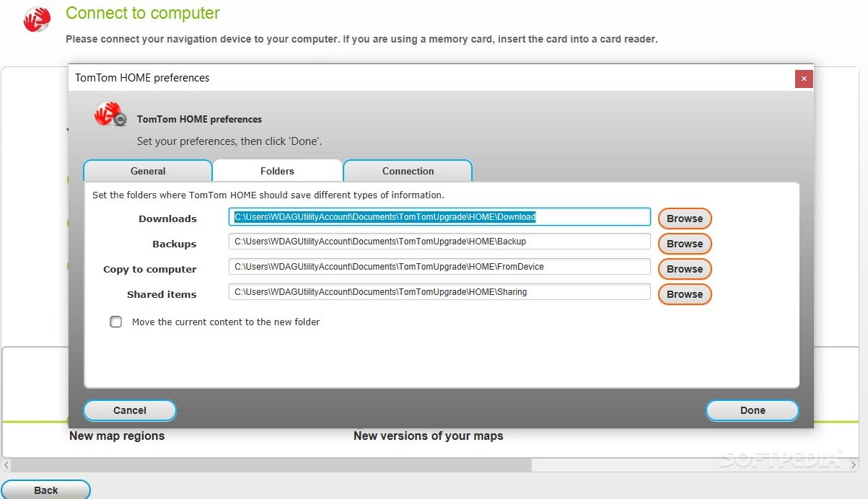Click the Copy to computer path field

point(439,267)
